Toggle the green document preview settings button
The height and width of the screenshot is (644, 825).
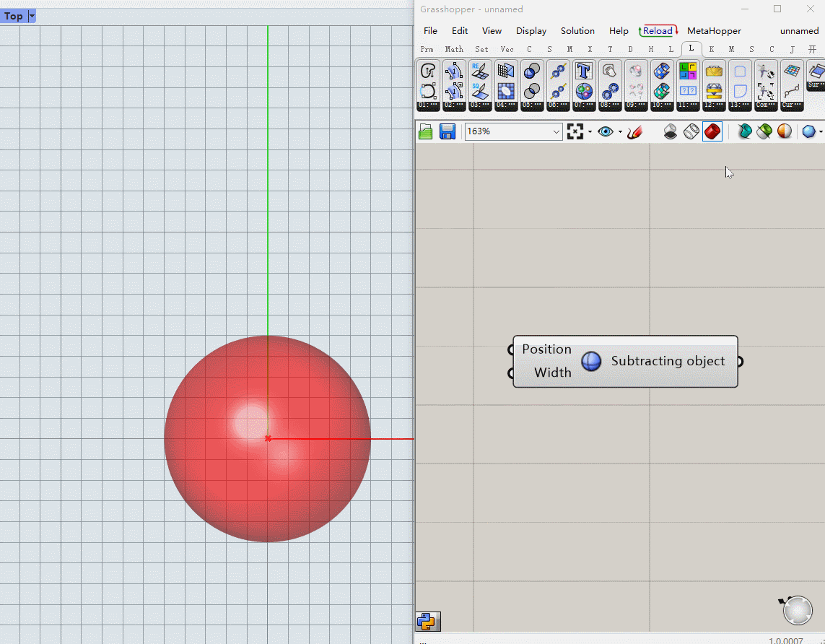click(764, 131)
